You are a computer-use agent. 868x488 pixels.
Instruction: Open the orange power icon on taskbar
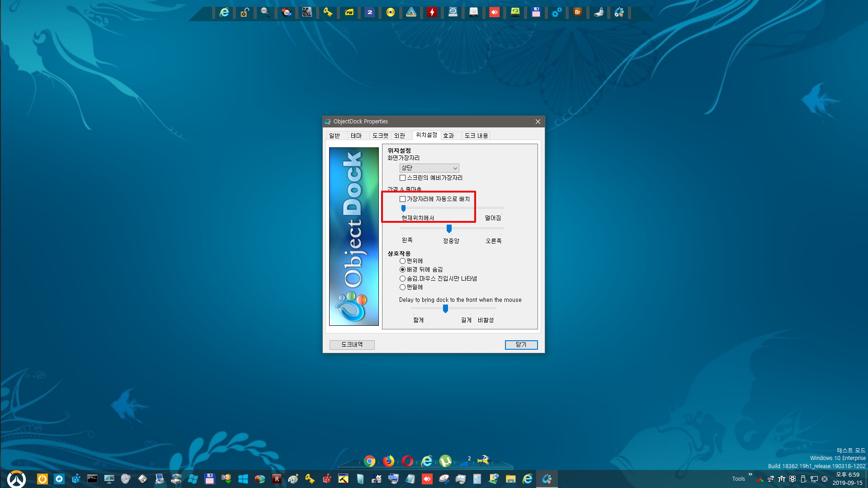click(x=42, y=479)
